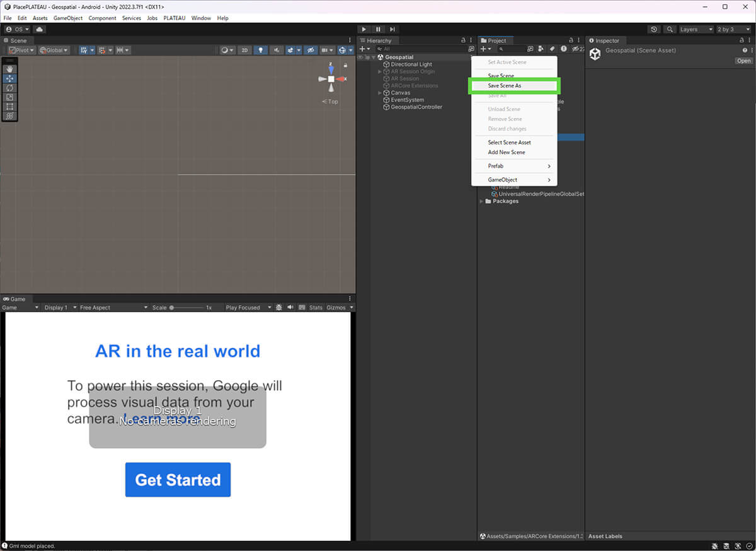
Task: Open Undo History clock icon
Action: (x=654, y=29)
